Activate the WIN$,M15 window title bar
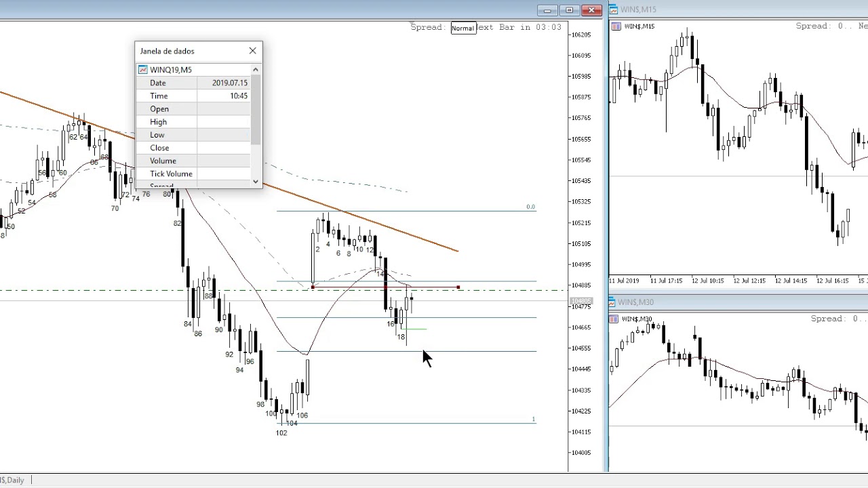 738,9
